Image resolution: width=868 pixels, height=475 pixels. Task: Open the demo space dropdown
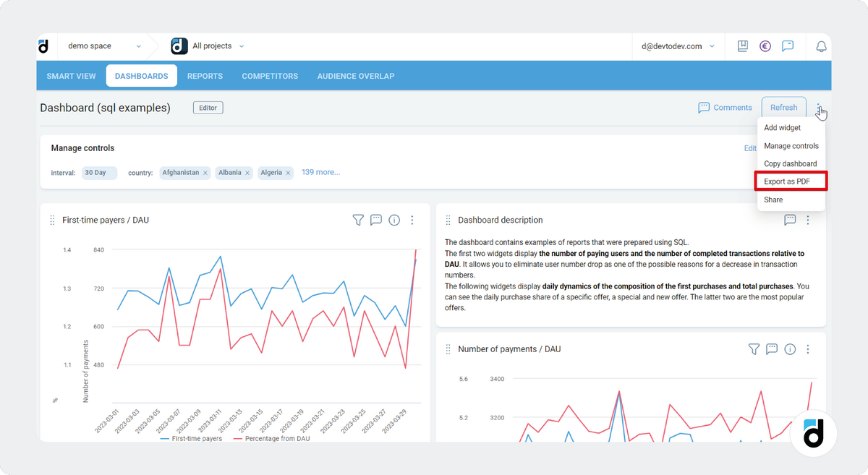[x=101, y=45]
